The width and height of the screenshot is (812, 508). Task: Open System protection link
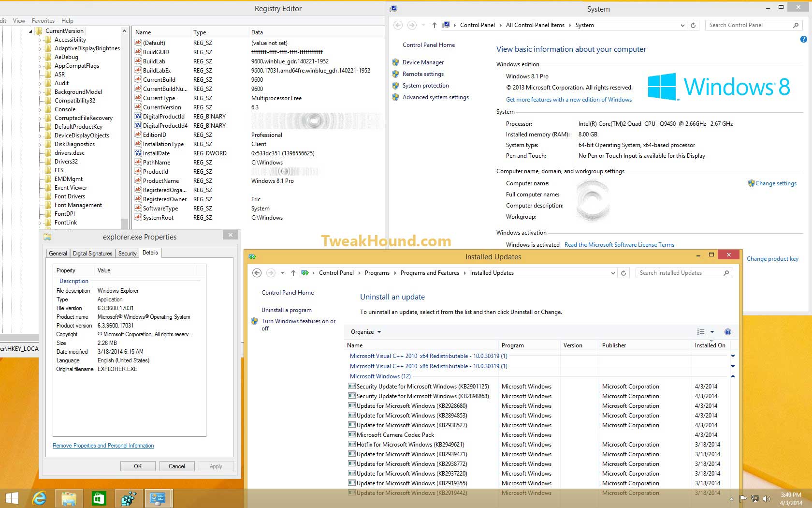coord(425,86)
